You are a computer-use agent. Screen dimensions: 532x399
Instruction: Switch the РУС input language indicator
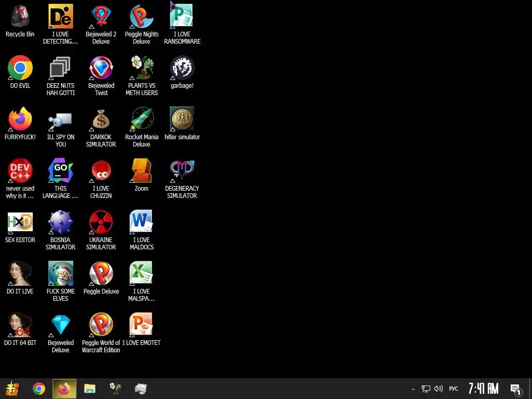coord(454,389)
